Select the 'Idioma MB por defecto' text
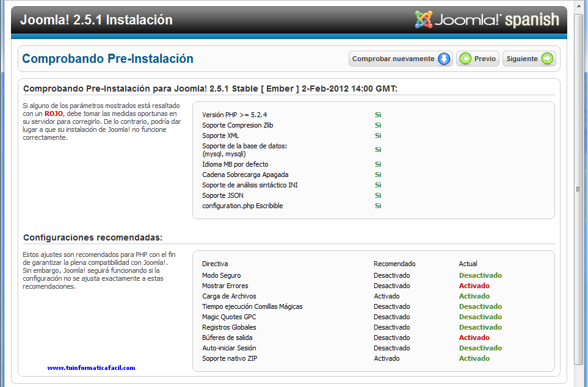588x387 pixels. pos(235,164)
